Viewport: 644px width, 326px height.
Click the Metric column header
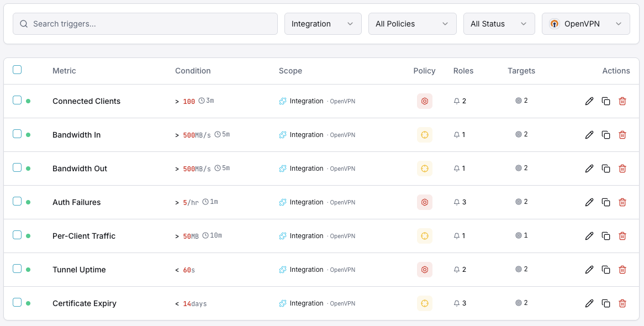point(64,71)
